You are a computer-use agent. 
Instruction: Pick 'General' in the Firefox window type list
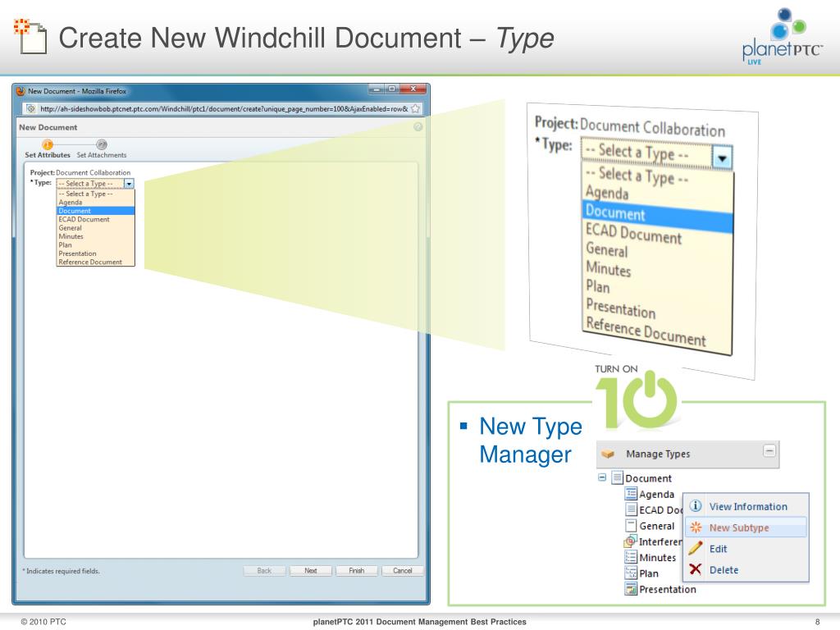[x=95, y=228]
